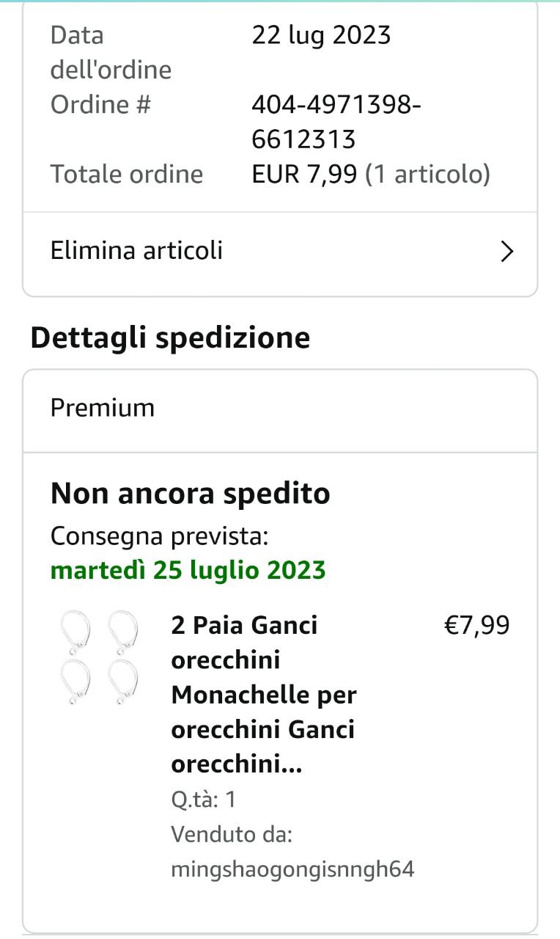The height and width of the screenshot is (939, 560).
Task: Open the 2 Paia Ganci orecchini product title
Action: [263, 694]
